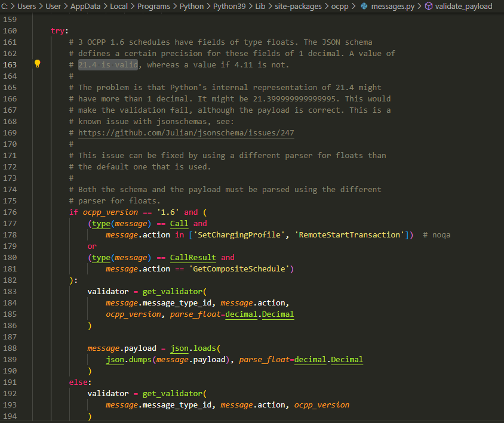Click the Python file icon in breadcrumb
The width and height of the screenshot is (504, 423).
click(364, 6)
